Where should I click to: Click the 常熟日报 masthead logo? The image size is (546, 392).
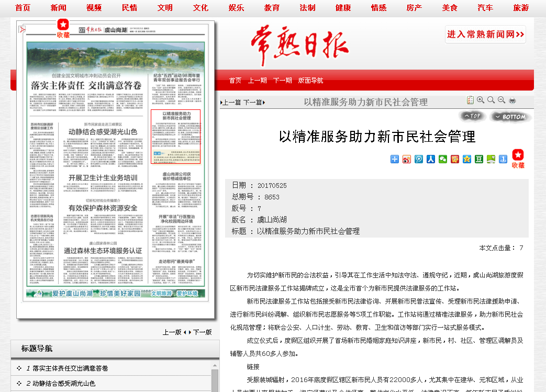tap(299, 44)
